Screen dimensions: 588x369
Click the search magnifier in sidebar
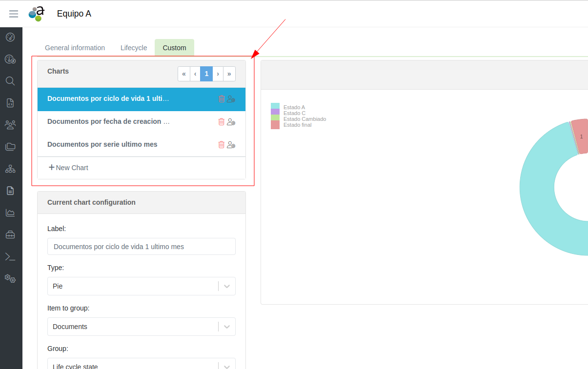(10, 81)
